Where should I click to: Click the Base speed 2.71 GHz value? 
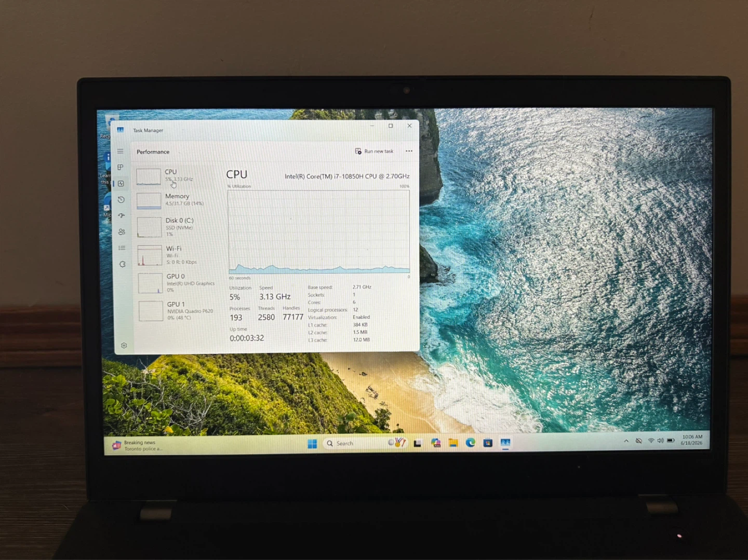(x=362, y=287)
